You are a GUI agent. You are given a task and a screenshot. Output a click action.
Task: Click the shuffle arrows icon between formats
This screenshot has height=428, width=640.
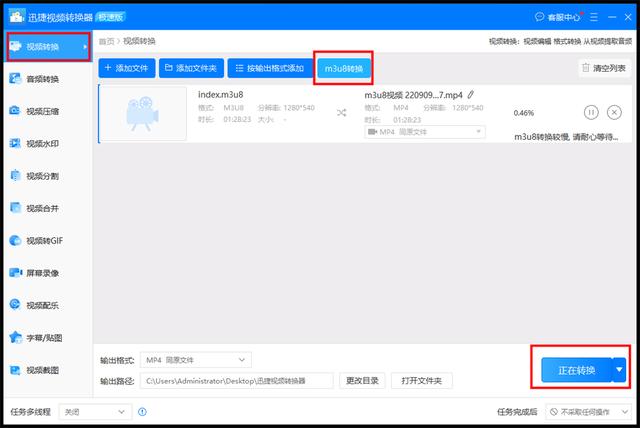pos(342,113)
